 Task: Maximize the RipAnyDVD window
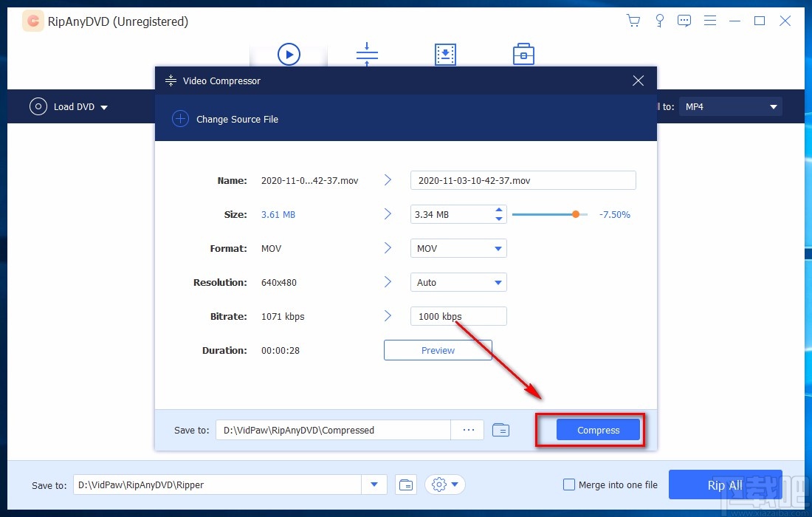click(759, 21)
